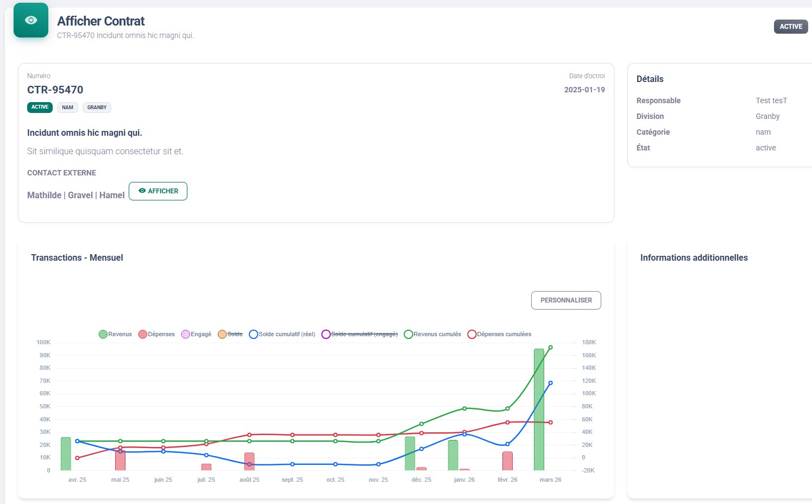The height and width of the screenshot is (504, 812).
Task: Click the green eye icon beside Afficher Contrat
Action: [x=31, y=20]
